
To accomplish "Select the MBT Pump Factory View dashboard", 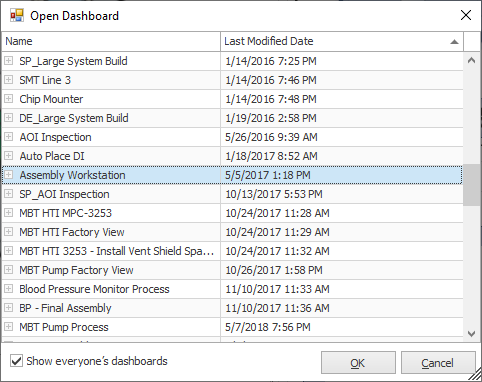I will pos(76,270).
